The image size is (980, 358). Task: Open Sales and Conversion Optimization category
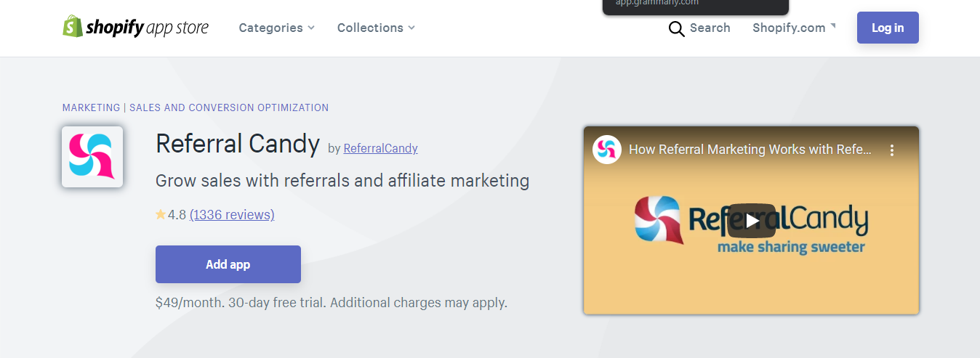tap(229, 107)
